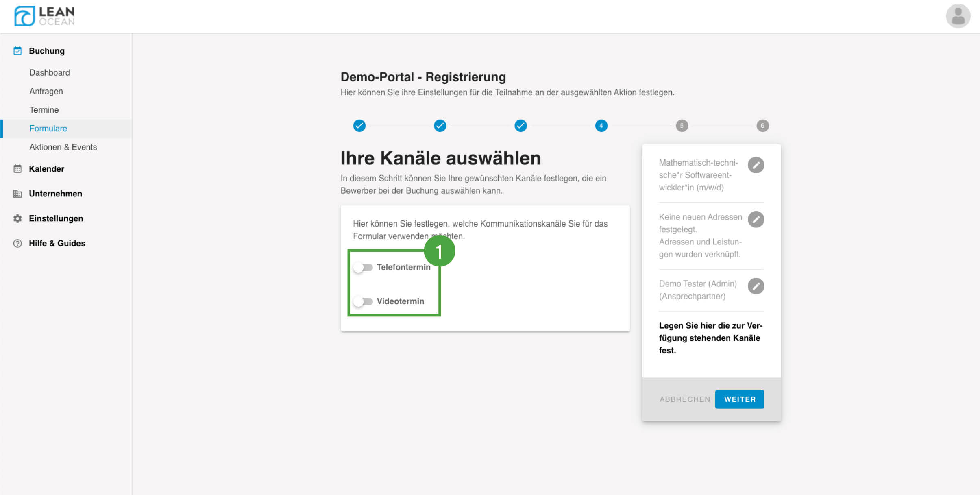This screenshot has height=495, width=980.
Task: Open Dashboard in the sidebar
Action: (x=50, y=72)
